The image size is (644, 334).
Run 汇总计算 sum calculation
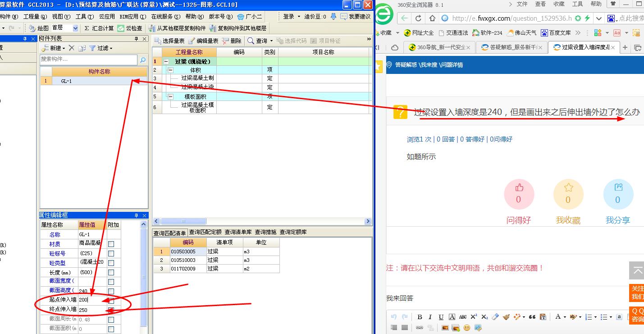(x=98, y=28)
